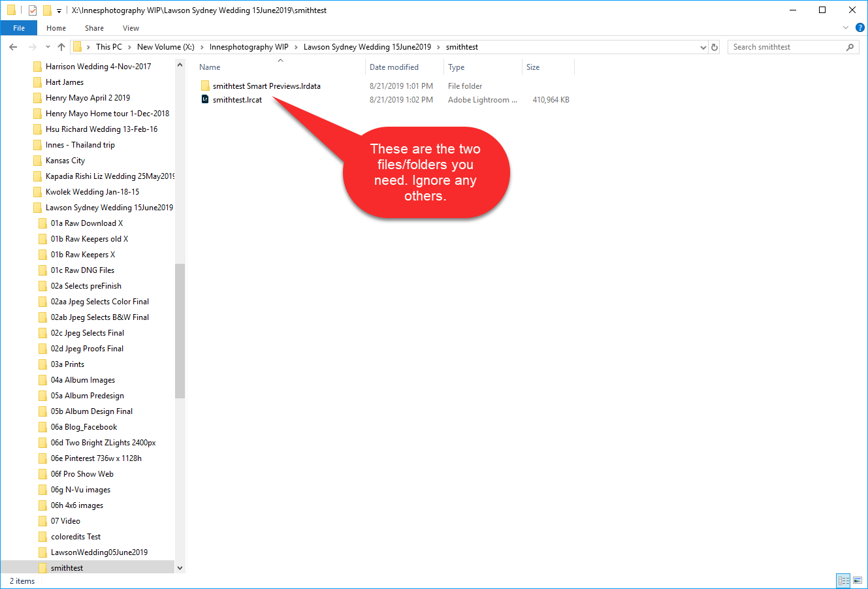Open Explorer Help icon
The width and height of the screenshot is (868, 589).
click(860, 28)
